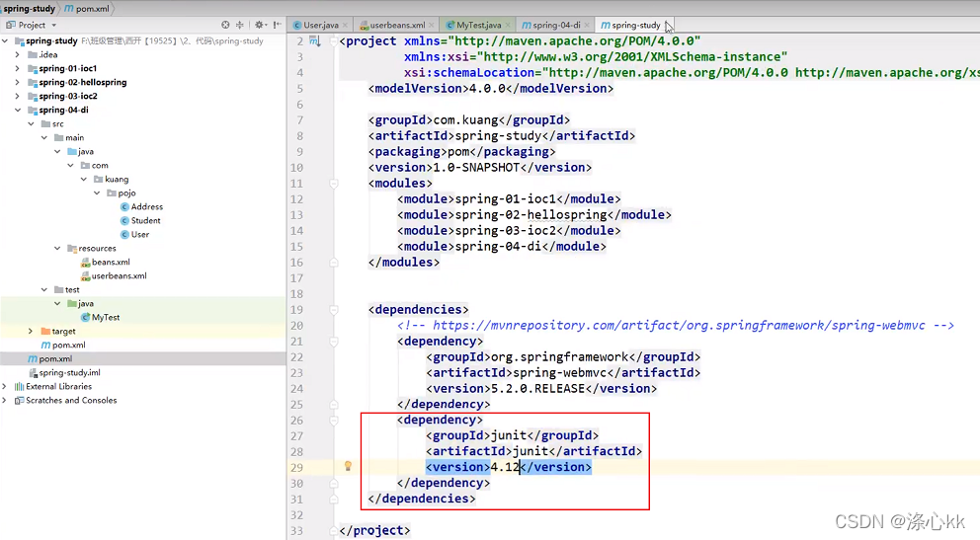Expand the spring-03-ioc2 module
The height and width of the screenshot is (540, 980).
(18, 96)
